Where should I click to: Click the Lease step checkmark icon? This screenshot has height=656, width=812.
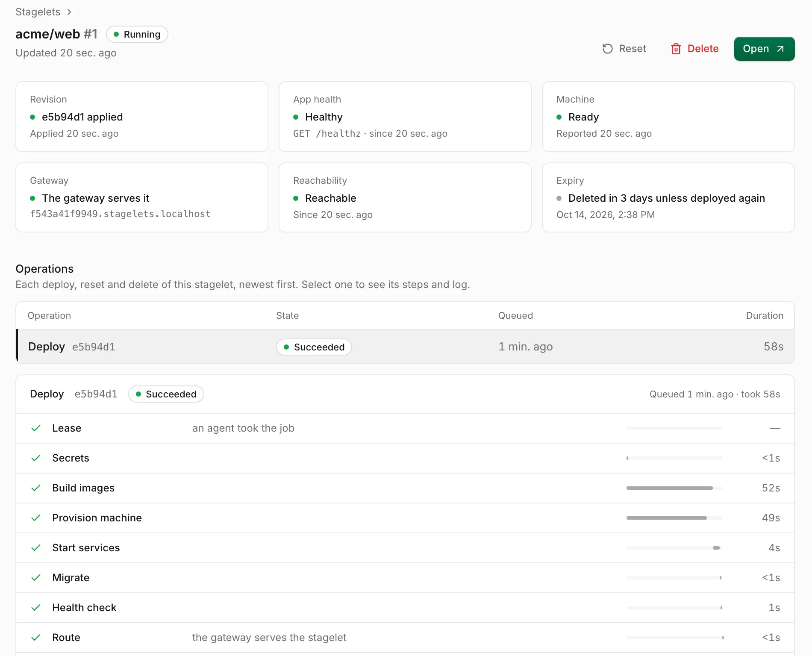tap(36, 428)
